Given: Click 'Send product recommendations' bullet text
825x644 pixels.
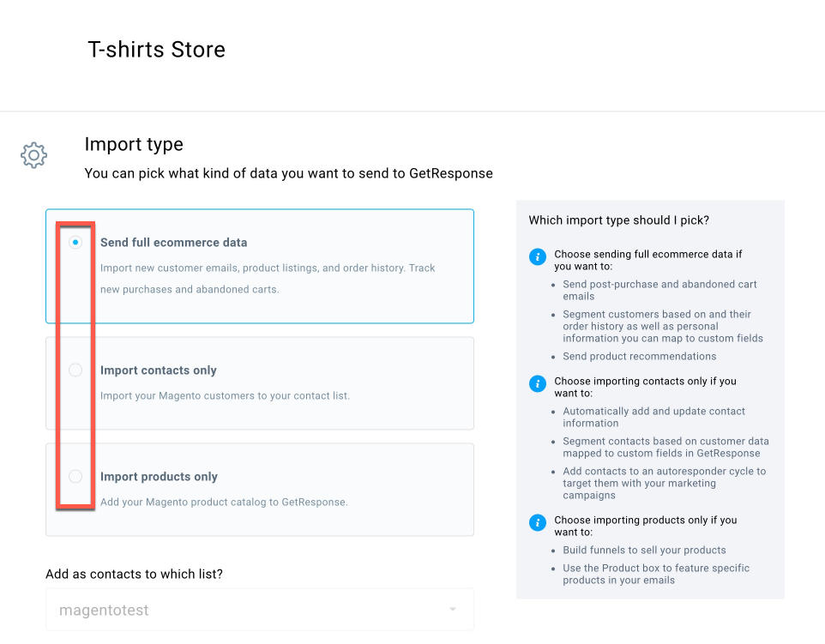Looking at the screenshot, I should pos(639,356).
